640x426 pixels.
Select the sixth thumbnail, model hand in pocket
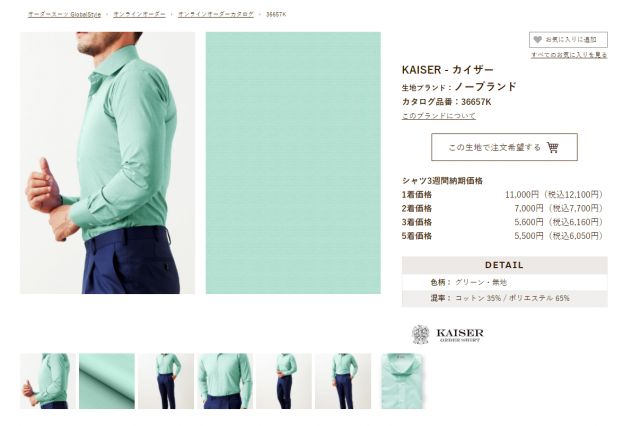tap(343, 381)
